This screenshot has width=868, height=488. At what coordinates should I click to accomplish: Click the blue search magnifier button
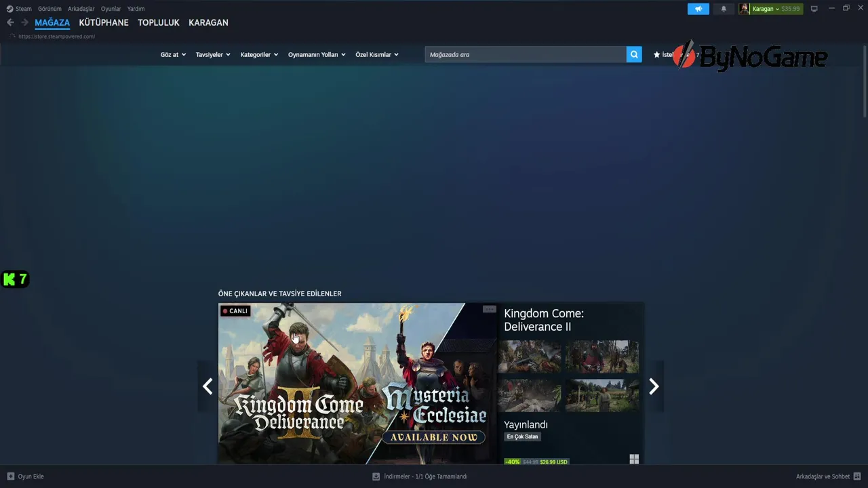click(634, 54)
